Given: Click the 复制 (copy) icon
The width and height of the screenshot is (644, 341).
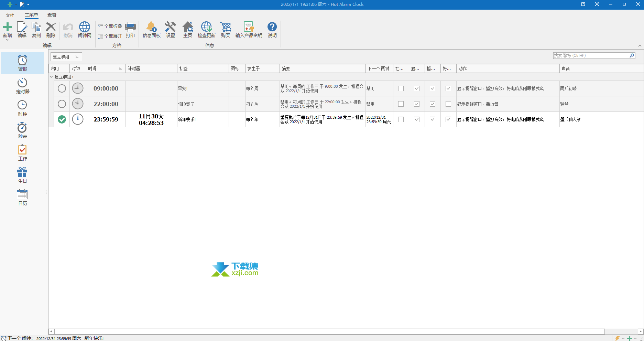Looking at the screenshot, I should [36, 27].
